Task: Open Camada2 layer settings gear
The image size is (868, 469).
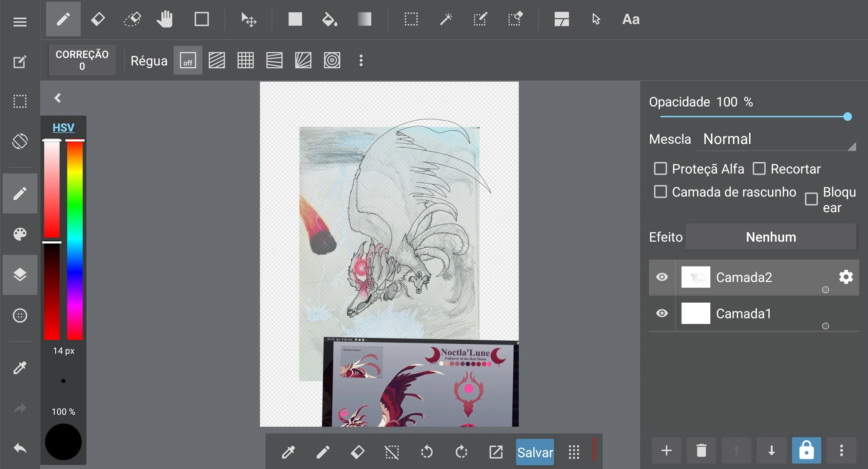Action: pos(846,277)
